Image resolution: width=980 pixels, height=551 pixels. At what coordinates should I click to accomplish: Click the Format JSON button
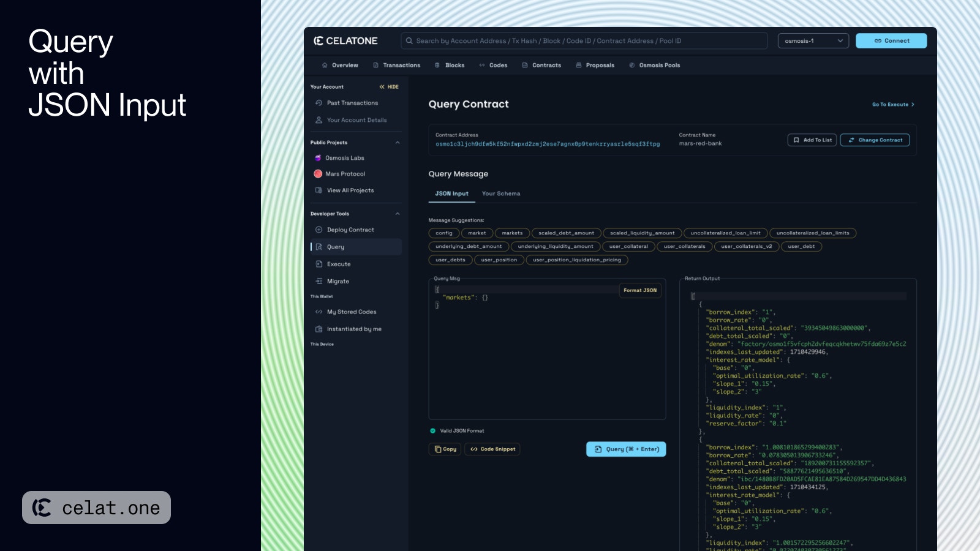point(640,290)
